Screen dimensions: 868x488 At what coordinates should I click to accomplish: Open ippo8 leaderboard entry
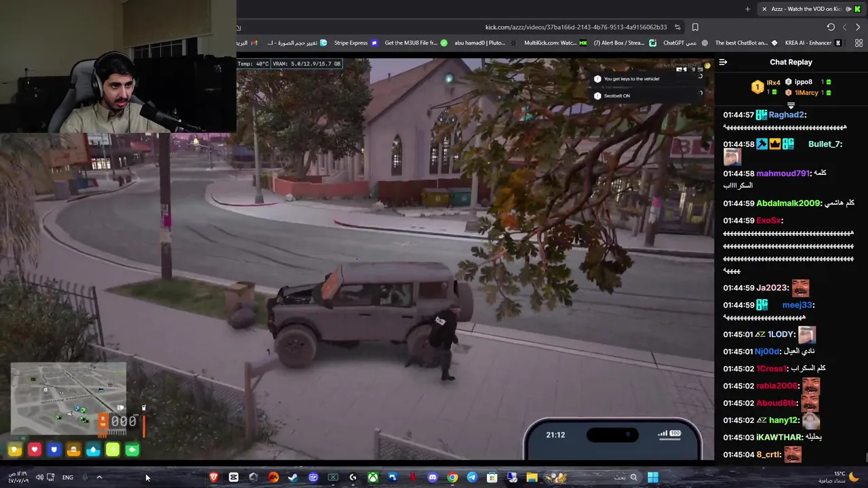808,82
